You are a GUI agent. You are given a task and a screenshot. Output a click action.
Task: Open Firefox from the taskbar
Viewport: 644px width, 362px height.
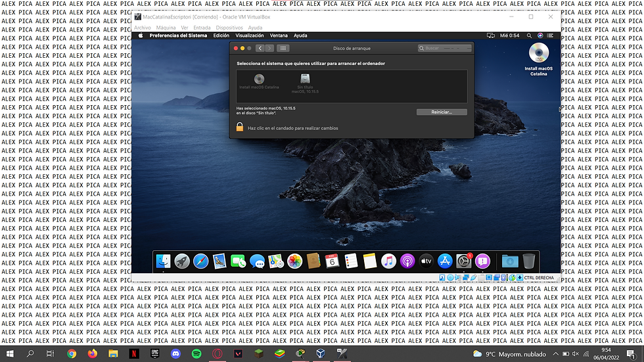coord(93,353)
